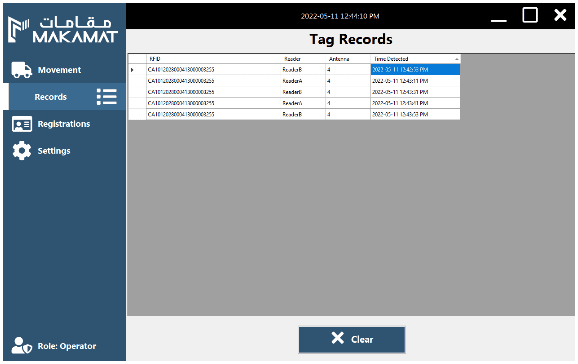The width and height of the screenshot is (578, 364).
Task: Toggle the Time Detected sort arrow
Action: click(456, 59)
